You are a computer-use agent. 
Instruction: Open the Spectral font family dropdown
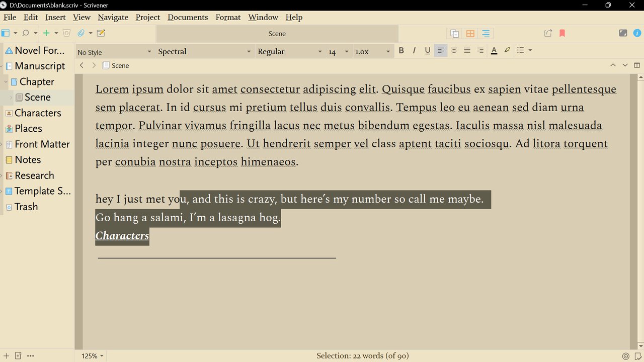click(204, 52)
